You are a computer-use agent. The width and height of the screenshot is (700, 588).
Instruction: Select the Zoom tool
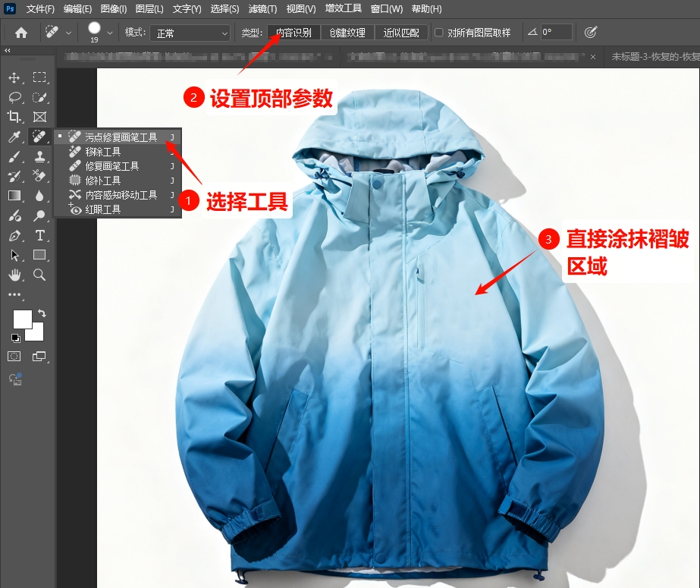pyautogui.click(x=39, y=275)
